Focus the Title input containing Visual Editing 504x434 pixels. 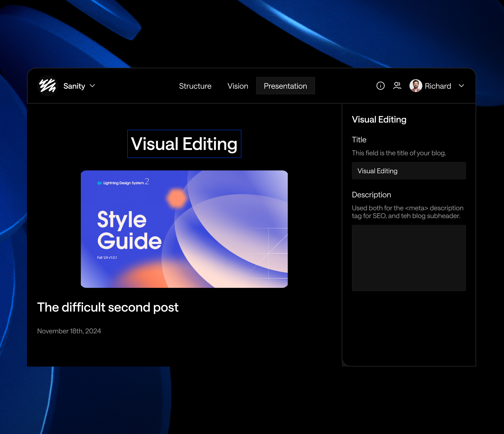[x=409, y=171]
